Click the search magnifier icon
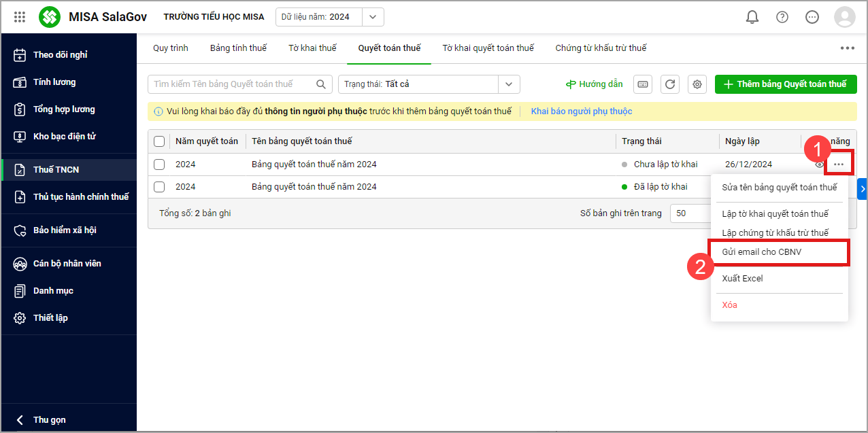This screenshot has height=433, width=868. point(321,84)
